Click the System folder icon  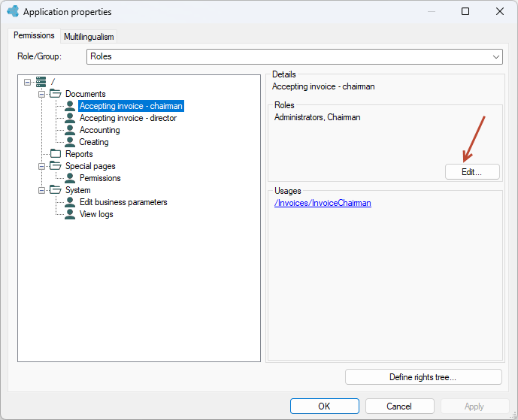(x=56, y=190)
